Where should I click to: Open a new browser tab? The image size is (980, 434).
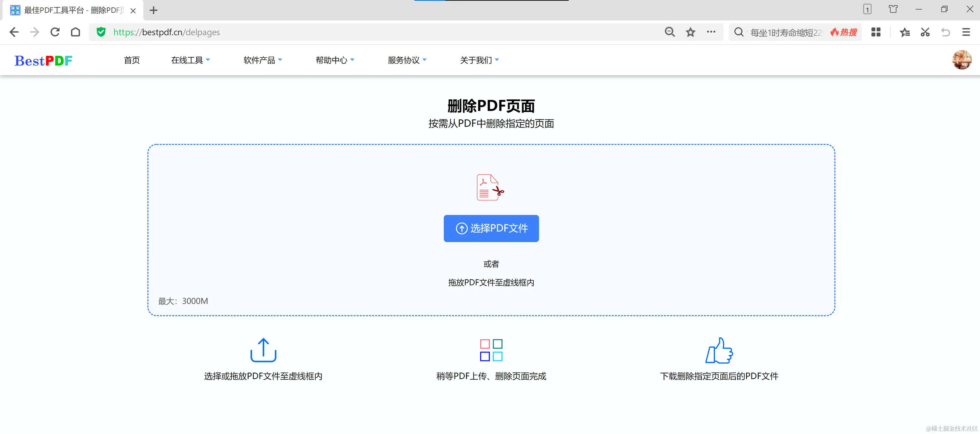pos(153,11)
